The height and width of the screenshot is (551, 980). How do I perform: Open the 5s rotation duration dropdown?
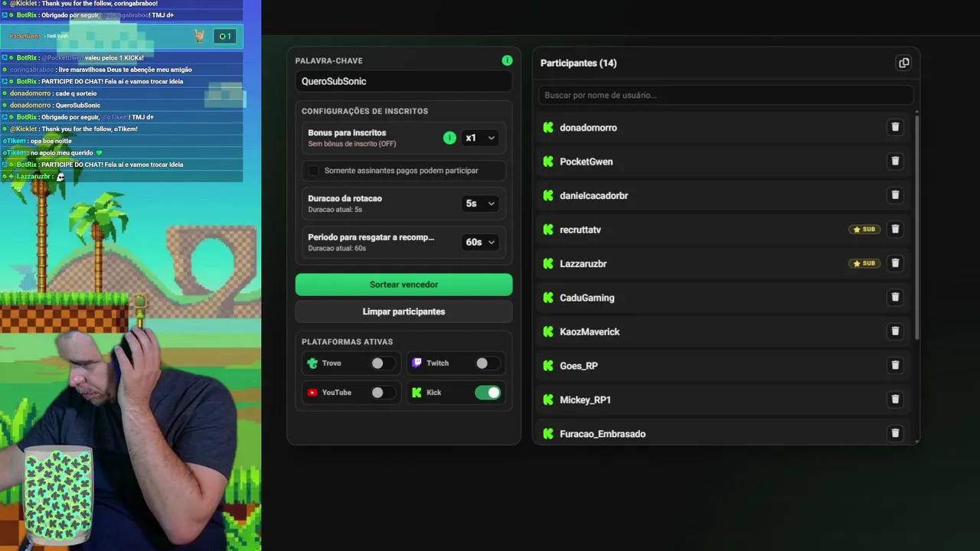tap(481, 204)
